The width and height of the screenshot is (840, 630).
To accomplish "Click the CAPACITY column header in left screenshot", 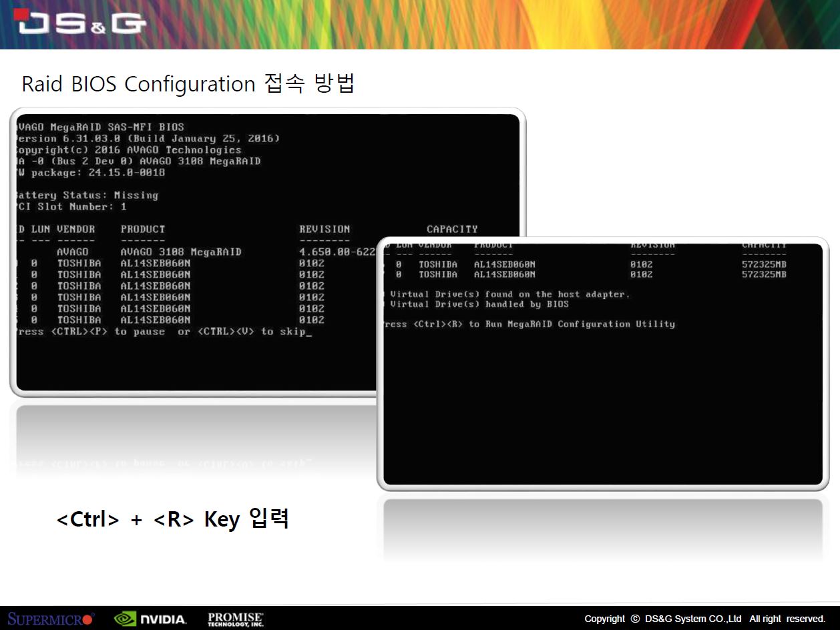I will coord(452,229).
